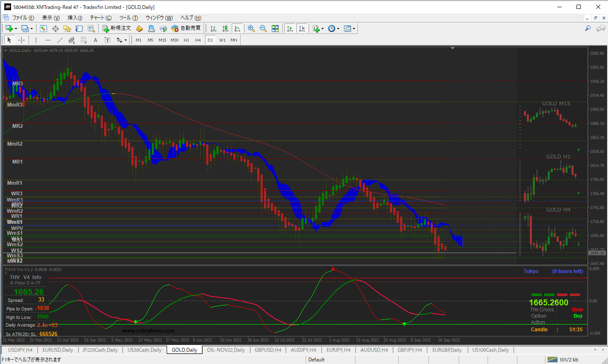Expand the Profiles dropdown arrow
Screen dimensions: 608x364
click(31, 29)
